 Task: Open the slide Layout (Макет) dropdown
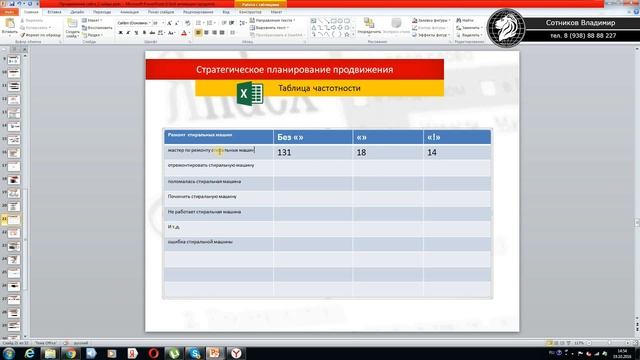92,20
